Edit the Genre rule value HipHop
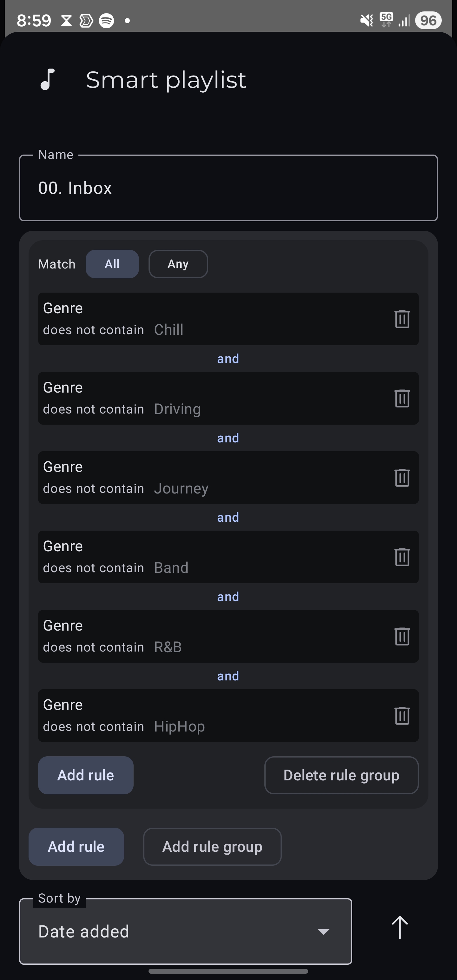Screen dimensions: 457x980 tap(179, 727)
